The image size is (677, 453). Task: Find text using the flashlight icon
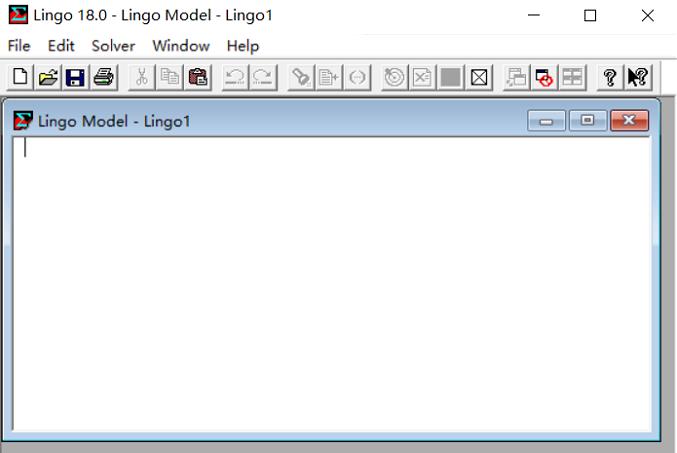click(x=301, y=77)
